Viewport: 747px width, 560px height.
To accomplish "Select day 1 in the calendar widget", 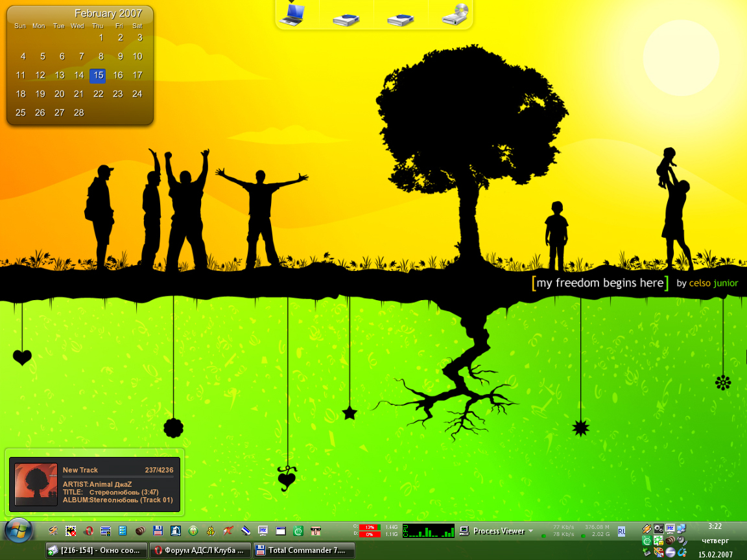I will [101, 38].
